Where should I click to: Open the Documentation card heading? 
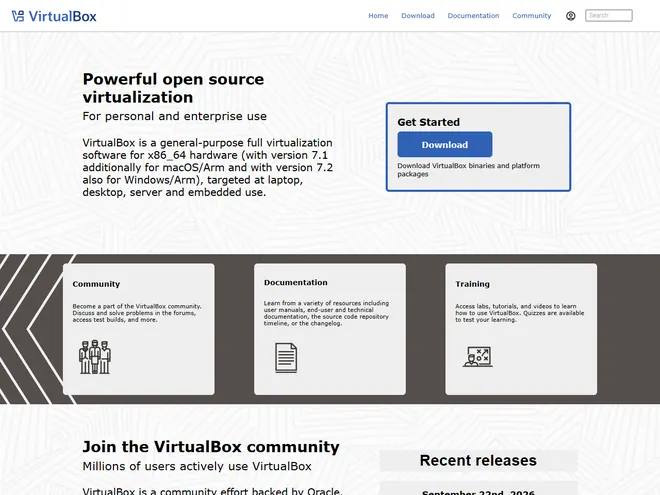tap(295, 282)
